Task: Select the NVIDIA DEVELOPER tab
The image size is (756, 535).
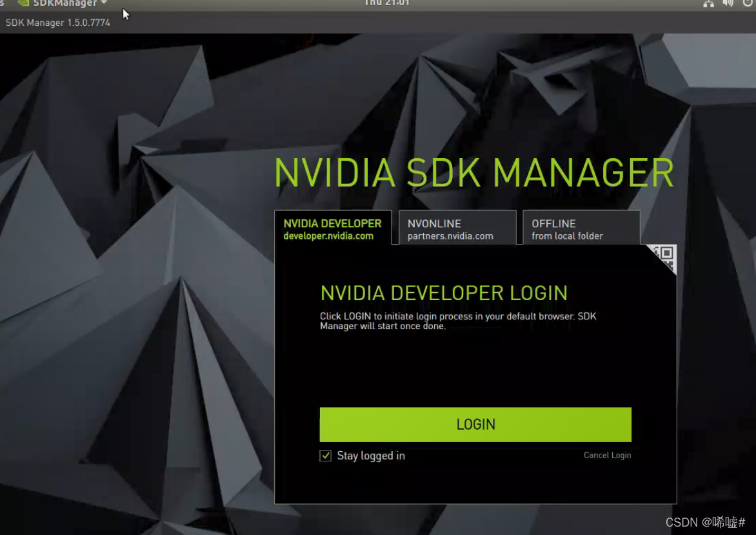Action: pyautogui.click(x=333, y=228)
